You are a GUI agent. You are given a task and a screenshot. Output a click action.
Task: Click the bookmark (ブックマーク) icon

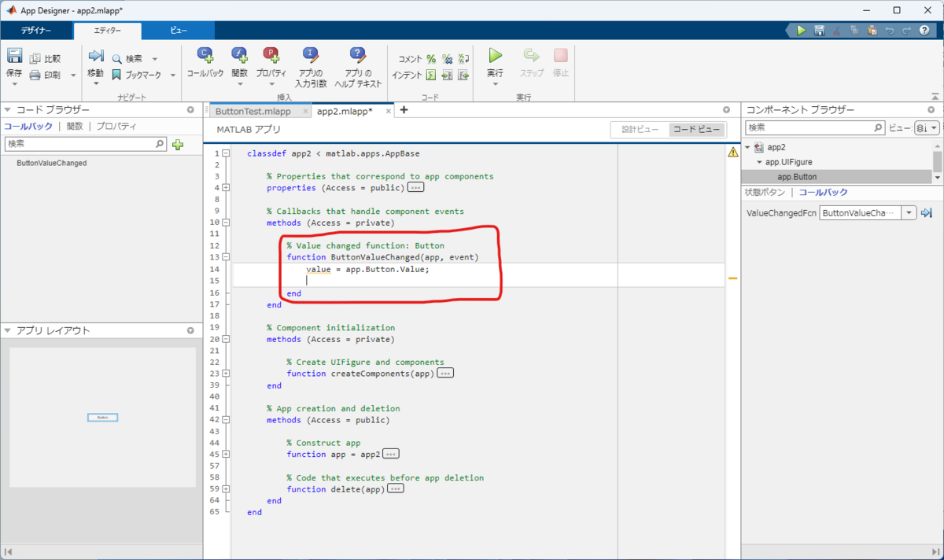pyautogui.click(x=117, y=76)
